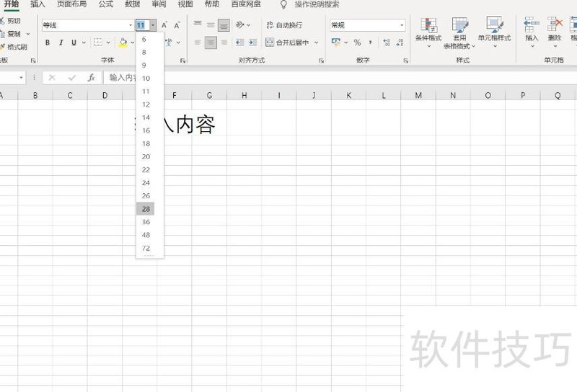
Task: Open 套用表格格式 table format gallery
Action: point(459,32)
